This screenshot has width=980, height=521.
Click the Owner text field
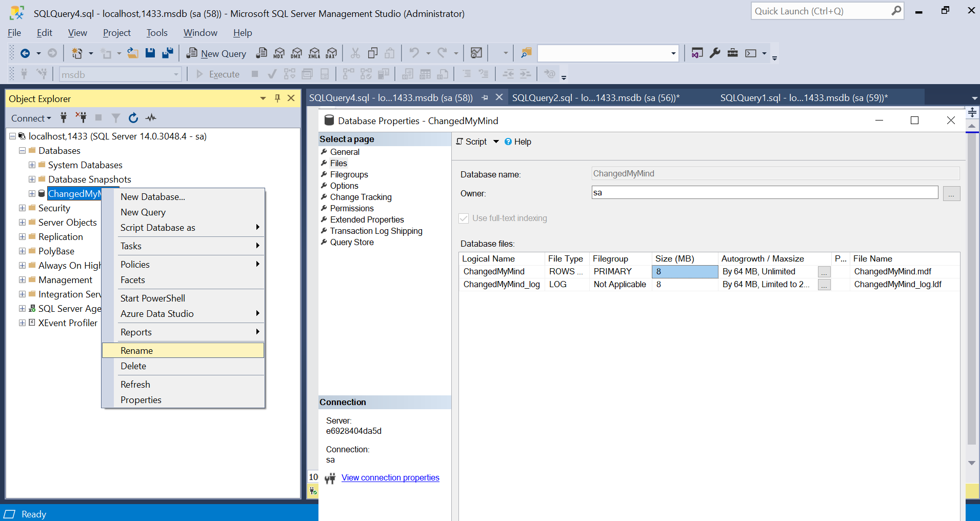pyautogui.click(x=764, y=193)
